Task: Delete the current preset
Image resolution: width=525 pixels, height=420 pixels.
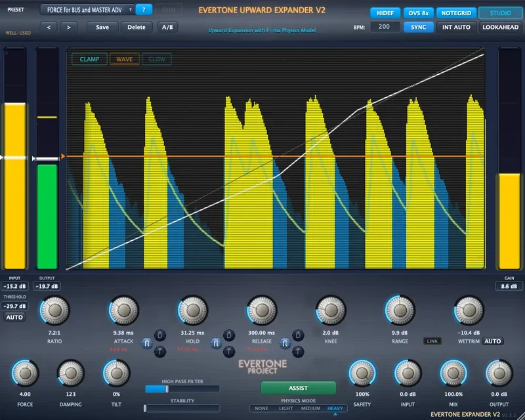Action: pyautogui.click(x=136, y=28)
